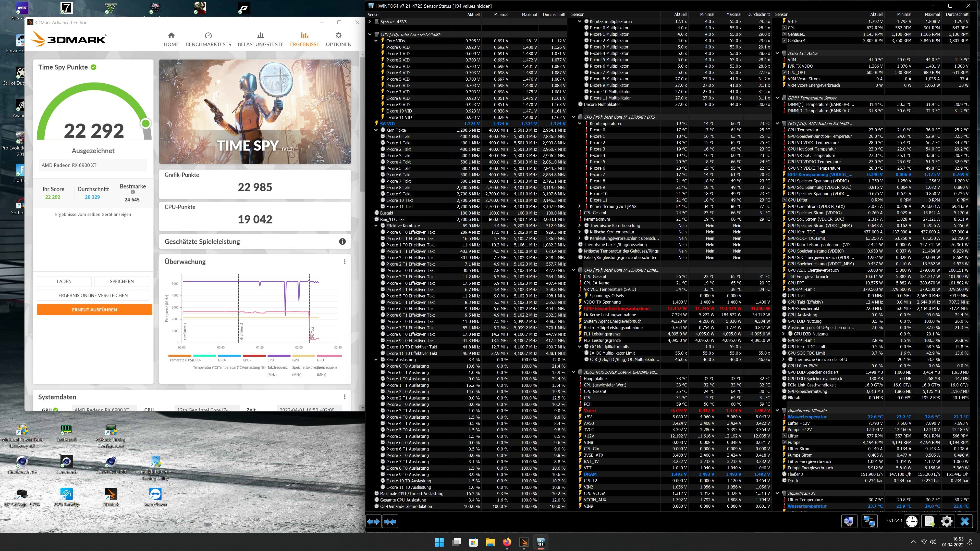Image resolution: width=980 pixels, height=551 pixels.
Task: Select ASRock Timing Configurator desktop icon
Action: (111, 436)
